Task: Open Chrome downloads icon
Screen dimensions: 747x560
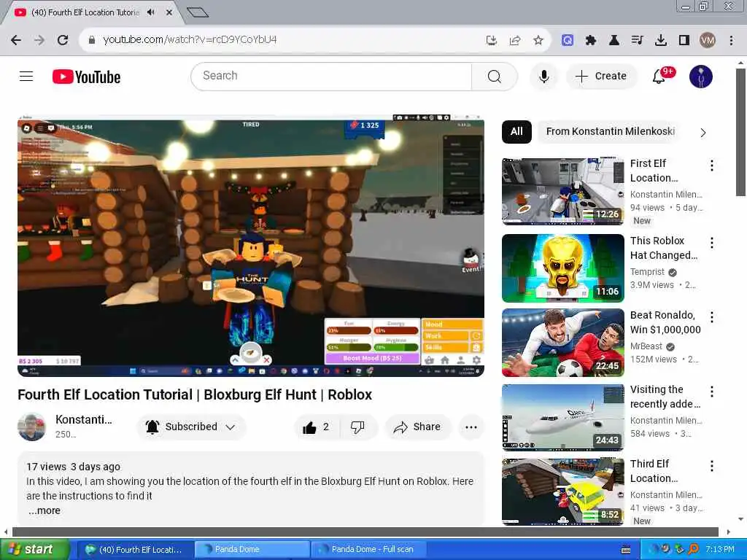Action: [661, 40]
